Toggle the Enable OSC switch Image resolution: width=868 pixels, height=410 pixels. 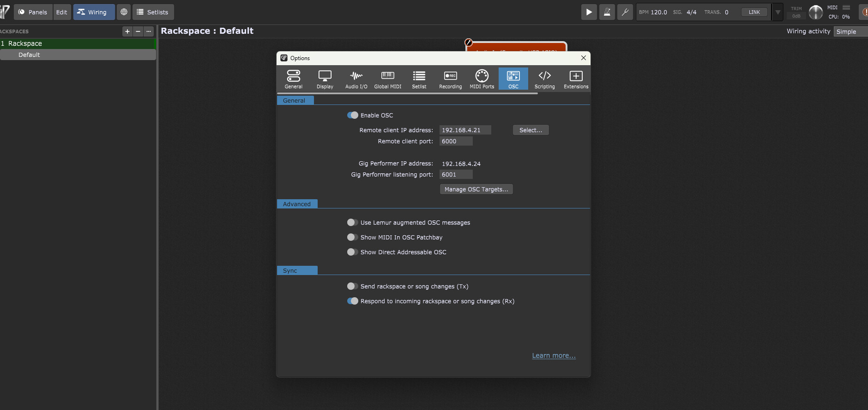click(353, 115)
